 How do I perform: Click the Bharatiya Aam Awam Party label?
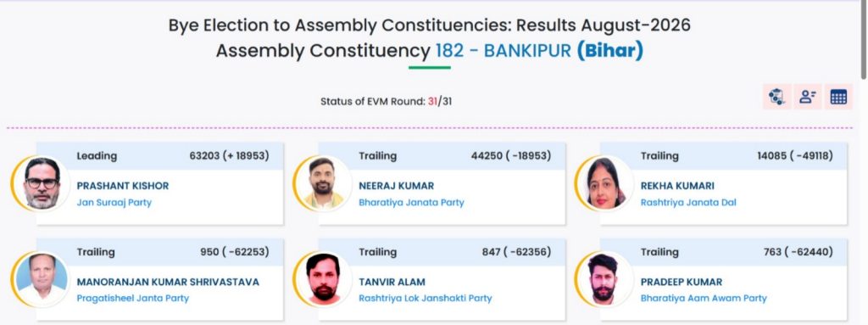tap(704, 299)
